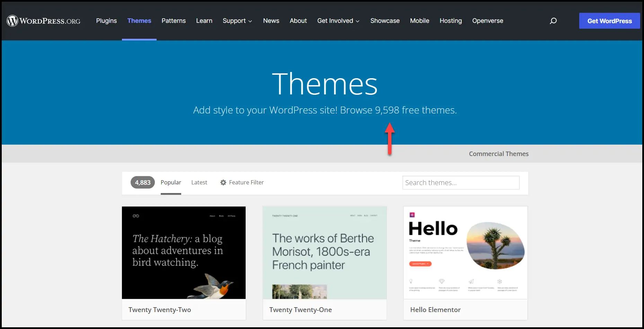Click the Hosting menu item
644x329 pixels.
click(451, 21)
